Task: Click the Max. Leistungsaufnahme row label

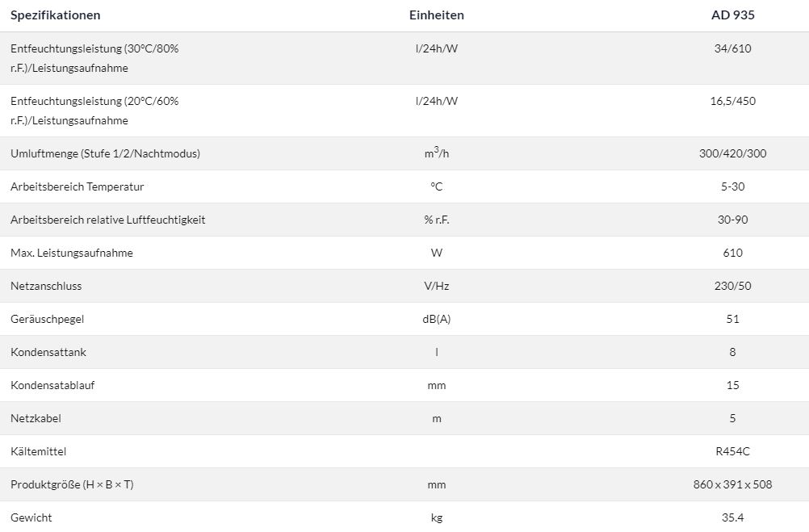Action: tap(72, 253)
